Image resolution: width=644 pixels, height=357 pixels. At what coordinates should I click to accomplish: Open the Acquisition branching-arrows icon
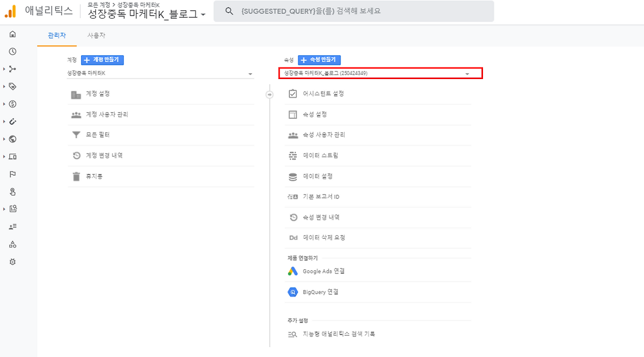click(x=13, y=69)
